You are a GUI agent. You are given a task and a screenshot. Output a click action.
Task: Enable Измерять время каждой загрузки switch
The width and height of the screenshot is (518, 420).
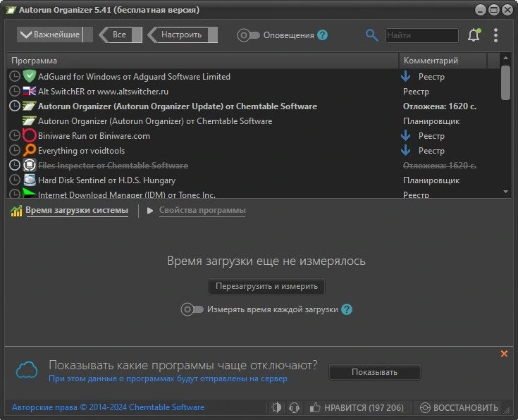192,309
